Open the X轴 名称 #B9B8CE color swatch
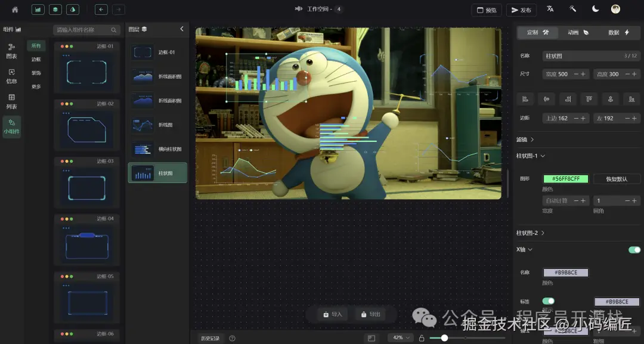The image size is (644, 344). (x=566, y=272)
